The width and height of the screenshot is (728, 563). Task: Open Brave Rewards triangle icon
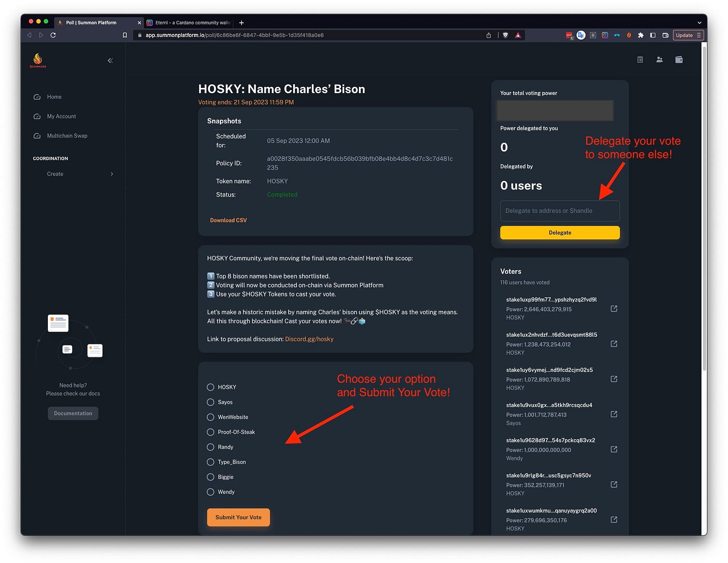pyautogui.click(x=518, y=35)
